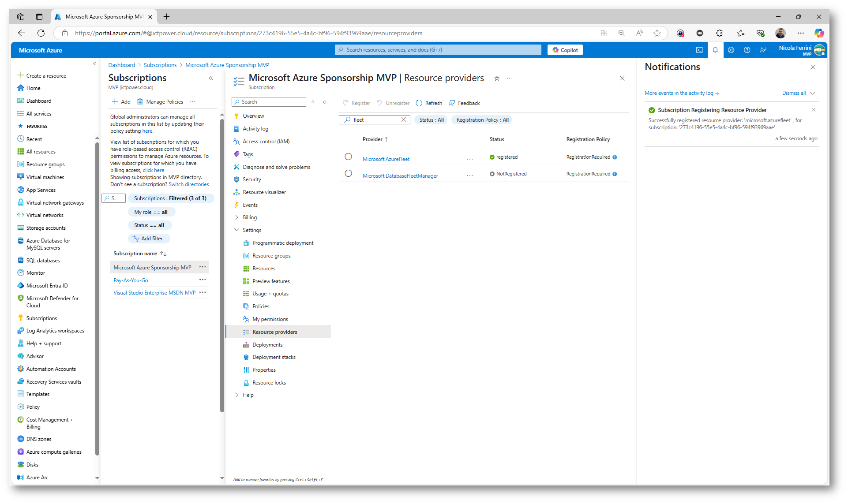Collapse the Subscriptions blade with double chevron
This screenshot has width=848, height=504.
[x=211, y=78]
